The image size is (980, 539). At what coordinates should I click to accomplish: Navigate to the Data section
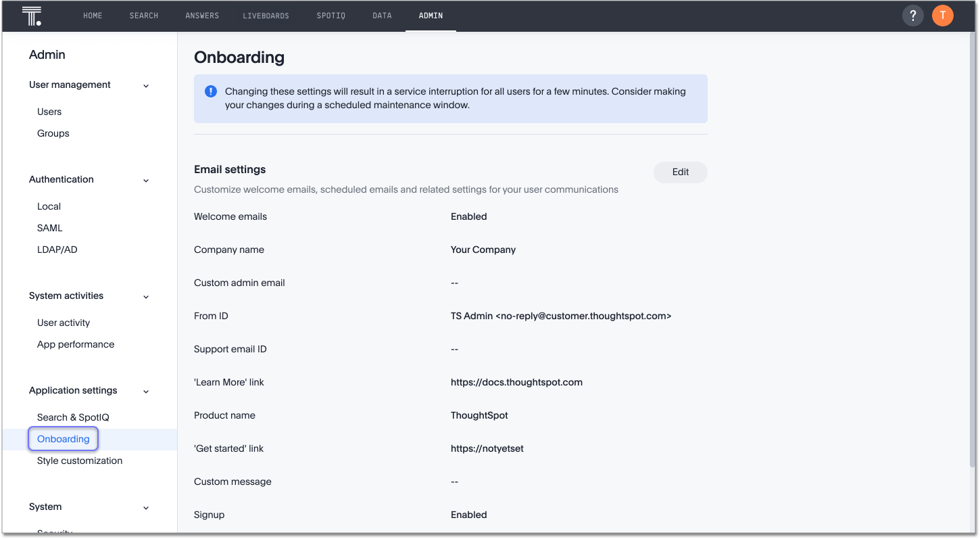(x=382, y=15)
